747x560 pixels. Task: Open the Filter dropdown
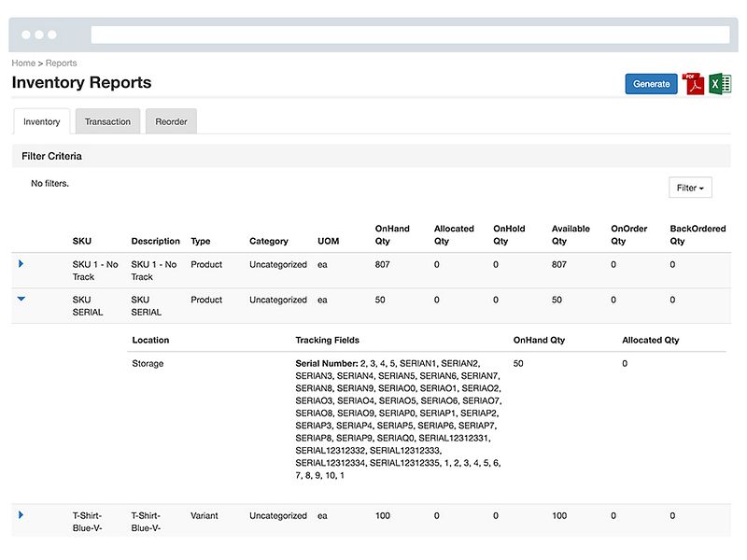tap(690, 188)
